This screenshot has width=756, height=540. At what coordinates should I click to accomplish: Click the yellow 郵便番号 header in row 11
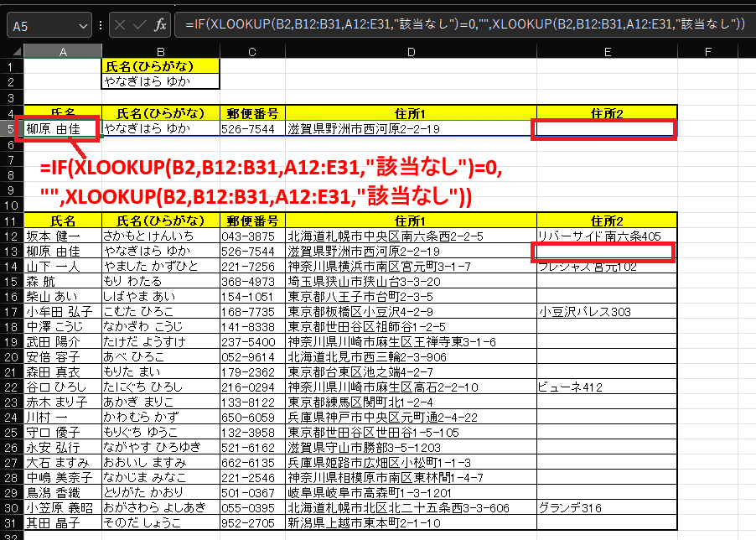(252, 221)
